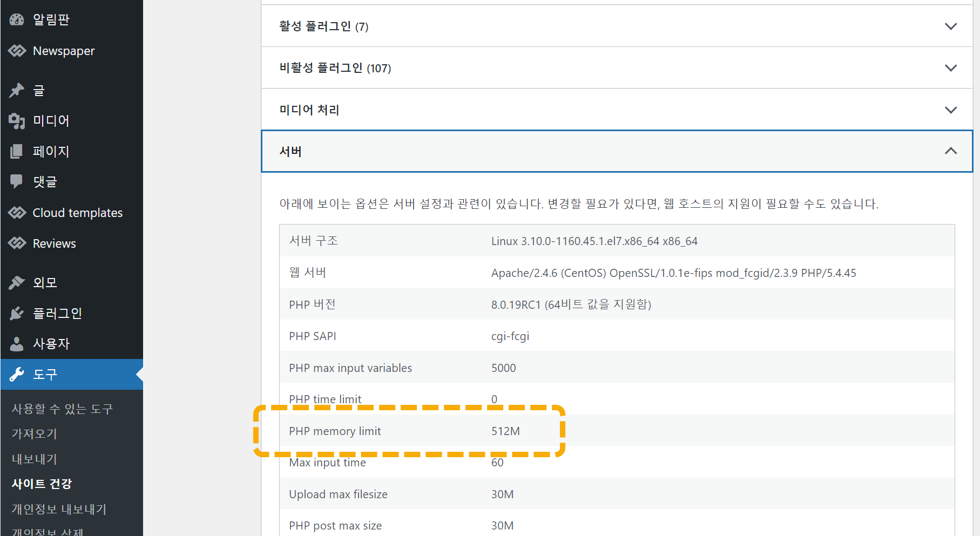Open the 플러그인 plugins icon
The width and height of the screenshot is (980, 536).
[x=16, y=313]
